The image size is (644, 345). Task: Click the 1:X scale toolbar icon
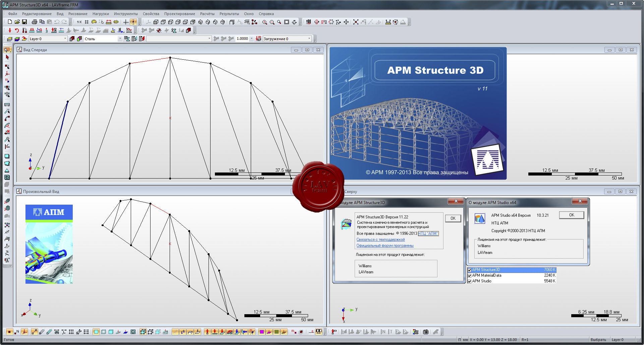[x=79, y=22]
